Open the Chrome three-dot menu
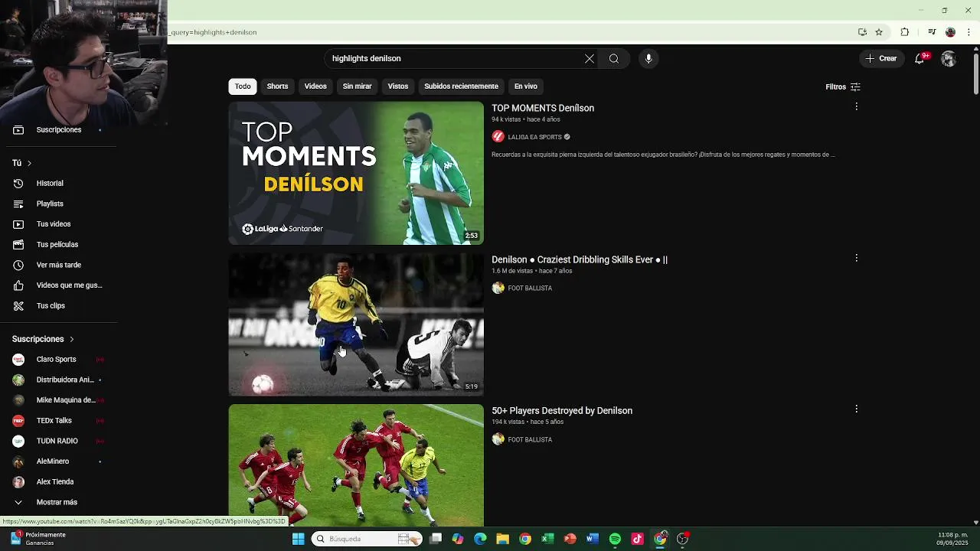This screenshot has width=980, height=551. (x=969, y=32)
